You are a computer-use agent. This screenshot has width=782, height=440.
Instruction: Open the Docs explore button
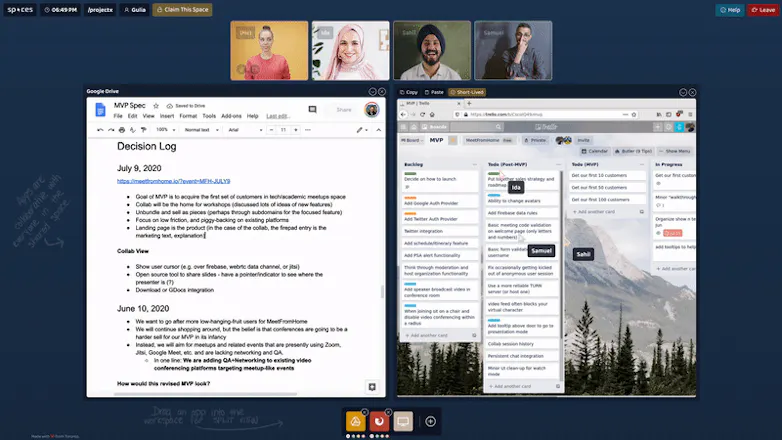pyautogui.click(x=372, y=387)
